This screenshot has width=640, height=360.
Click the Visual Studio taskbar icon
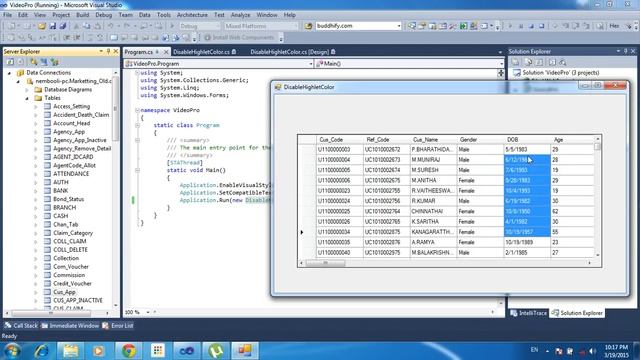187,351
